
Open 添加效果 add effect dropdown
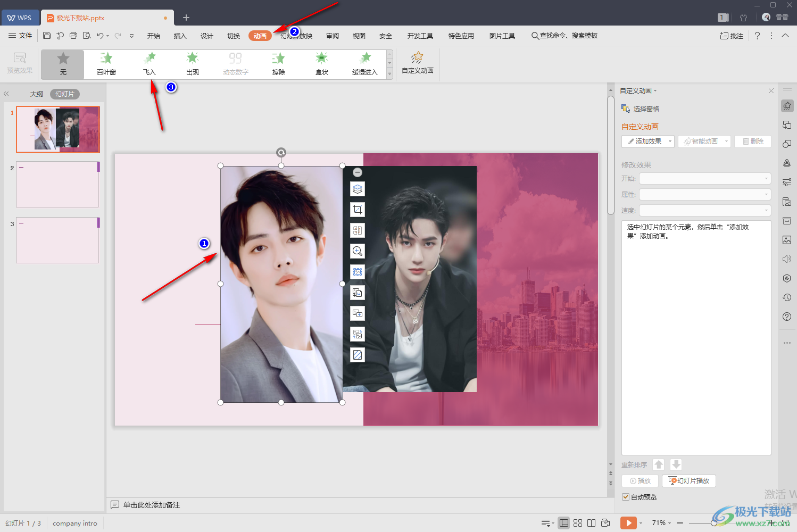tap(648, 142)
